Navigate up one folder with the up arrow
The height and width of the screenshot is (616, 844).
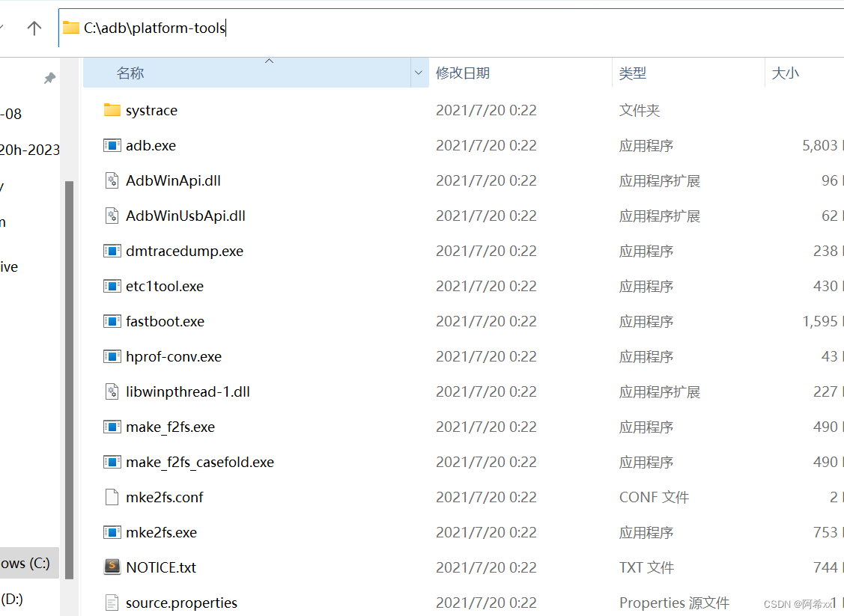tap(34, 27)
